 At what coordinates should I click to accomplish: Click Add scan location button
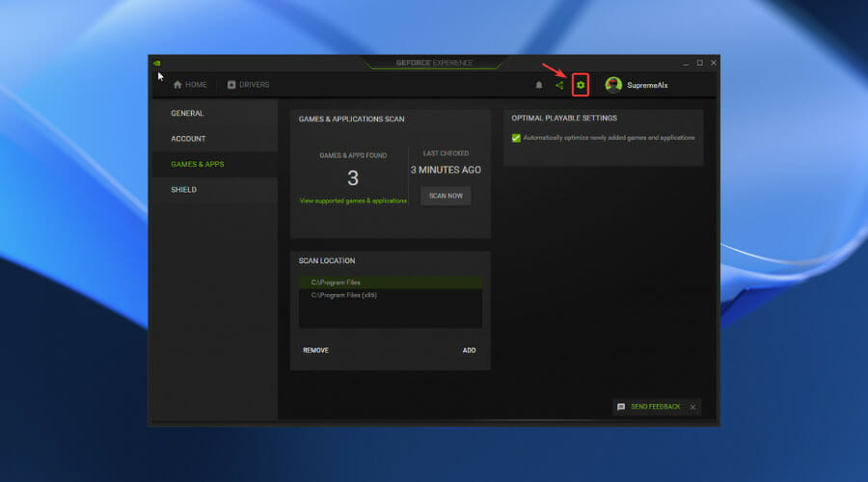(469, 350)
